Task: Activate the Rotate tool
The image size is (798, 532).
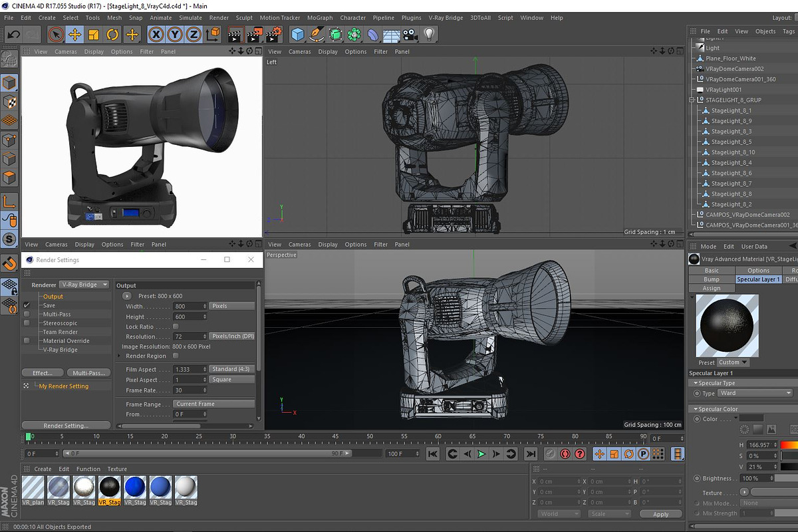Action: [x=113, y=35]
